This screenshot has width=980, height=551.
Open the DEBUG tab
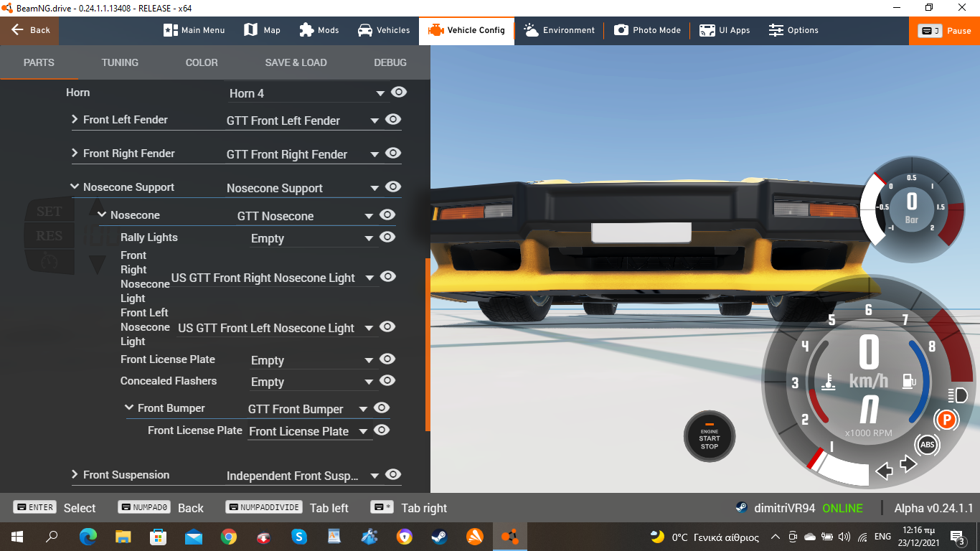tap(390, 62)
